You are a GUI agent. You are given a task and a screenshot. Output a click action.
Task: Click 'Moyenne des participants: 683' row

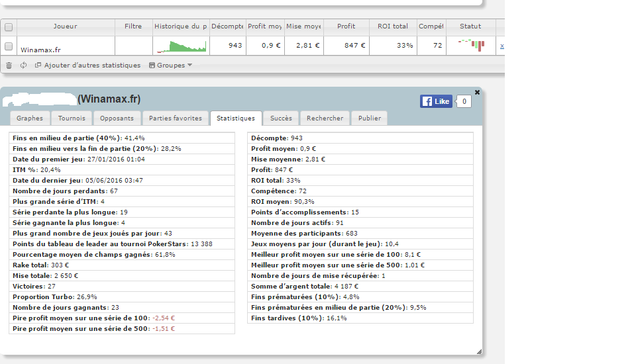[360, 233]
